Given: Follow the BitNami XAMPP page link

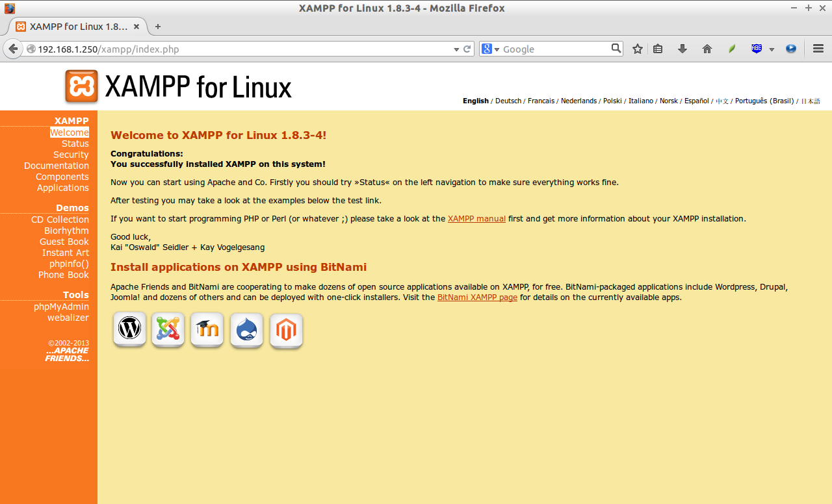Looking at the screenshot, I should click(x=478, y=297).
